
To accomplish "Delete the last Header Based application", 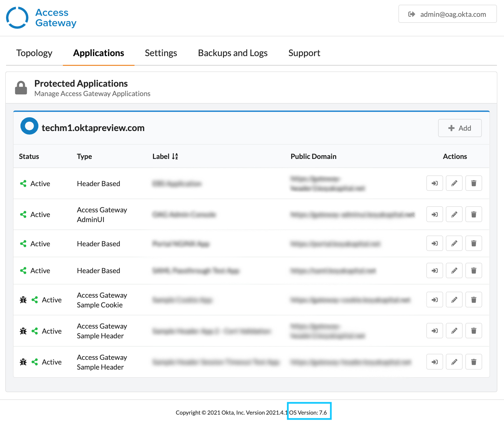I will [x=473, y=270].
